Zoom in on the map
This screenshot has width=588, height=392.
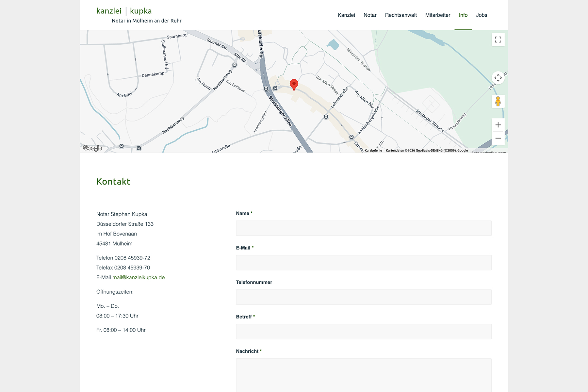point(498,125)
